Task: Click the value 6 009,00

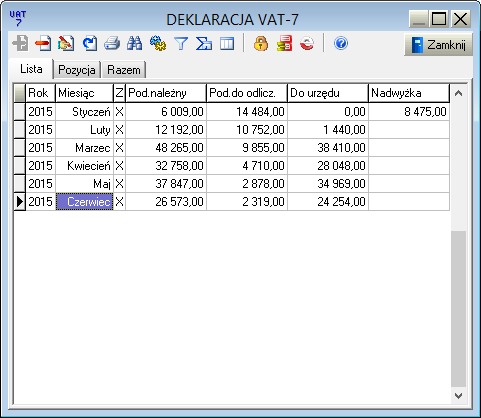Action: [182, 112]
